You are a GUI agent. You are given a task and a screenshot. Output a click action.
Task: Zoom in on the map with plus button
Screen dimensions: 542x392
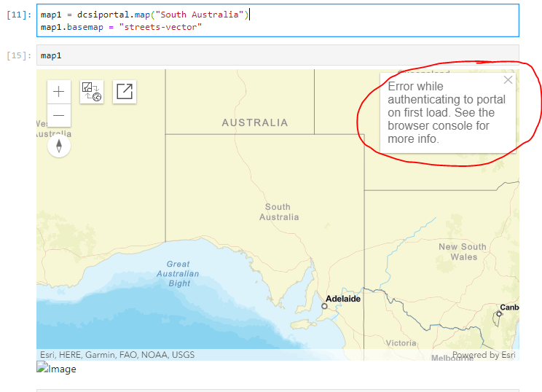click(59, 92)
